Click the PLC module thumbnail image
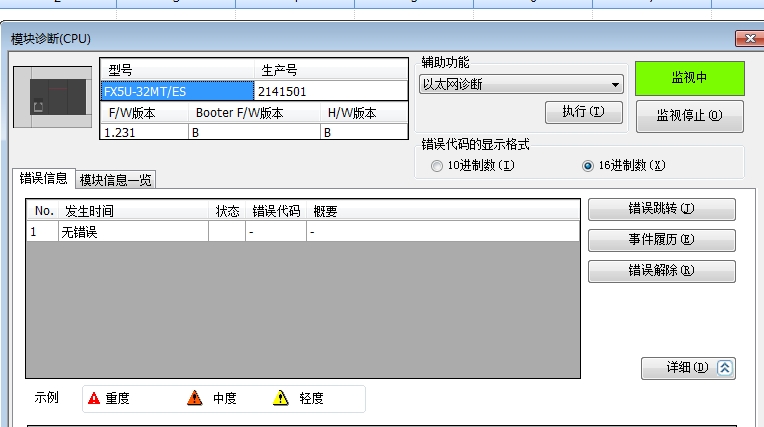 [54, 96]
